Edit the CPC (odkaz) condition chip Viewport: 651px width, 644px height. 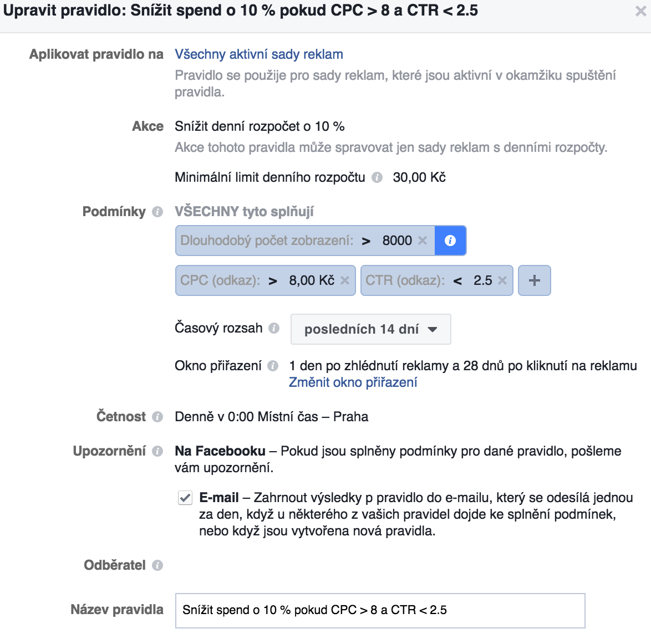tap(257, 280)
